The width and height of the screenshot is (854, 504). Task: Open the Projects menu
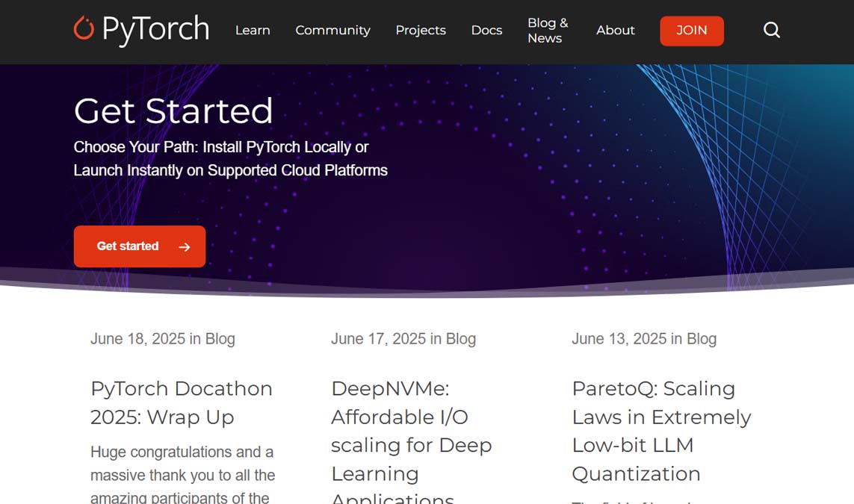pos(421,31)
